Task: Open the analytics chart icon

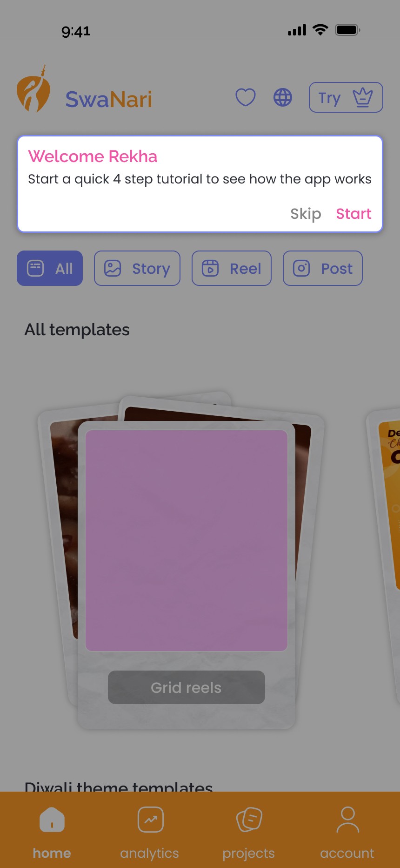Action: coord(151,820)
